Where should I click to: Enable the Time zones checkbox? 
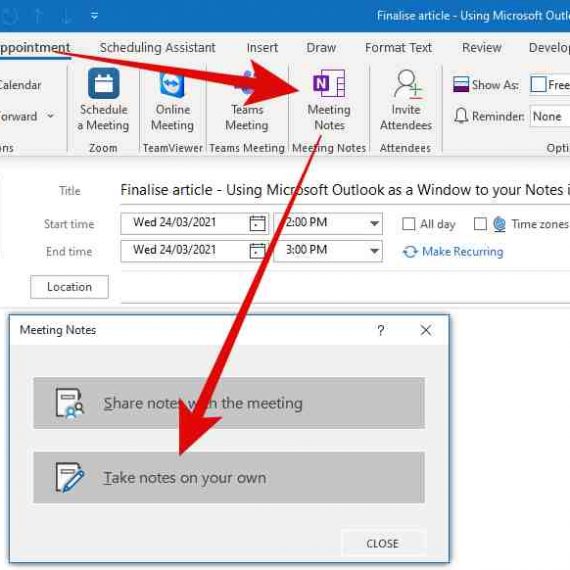480,224
